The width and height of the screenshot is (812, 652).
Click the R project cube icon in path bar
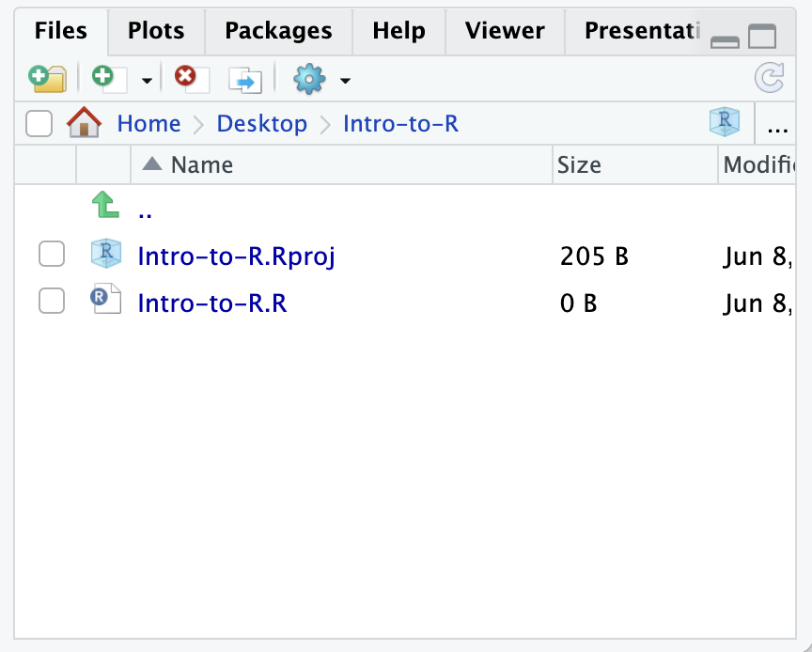724,123
